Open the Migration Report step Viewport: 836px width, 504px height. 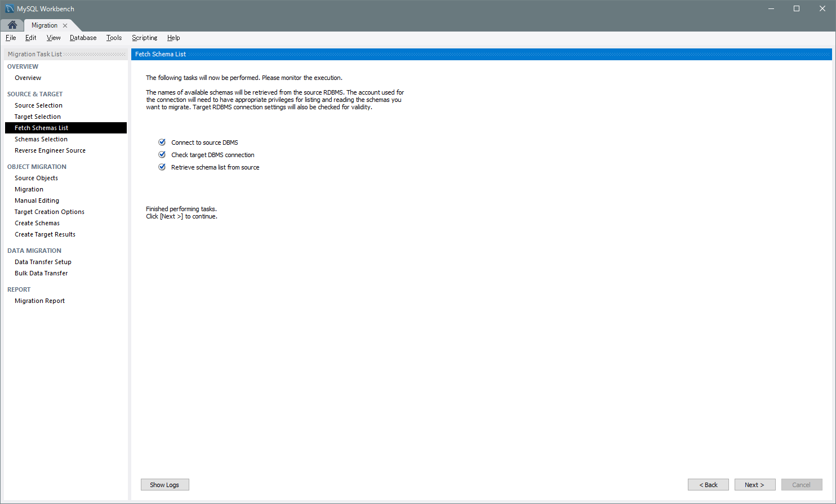pos(39,301)
